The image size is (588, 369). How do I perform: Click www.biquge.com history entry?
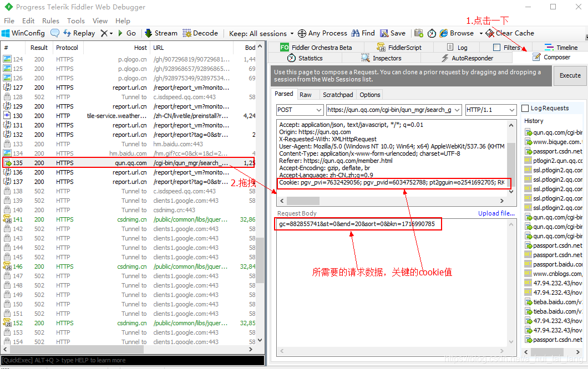pos(554,142)
